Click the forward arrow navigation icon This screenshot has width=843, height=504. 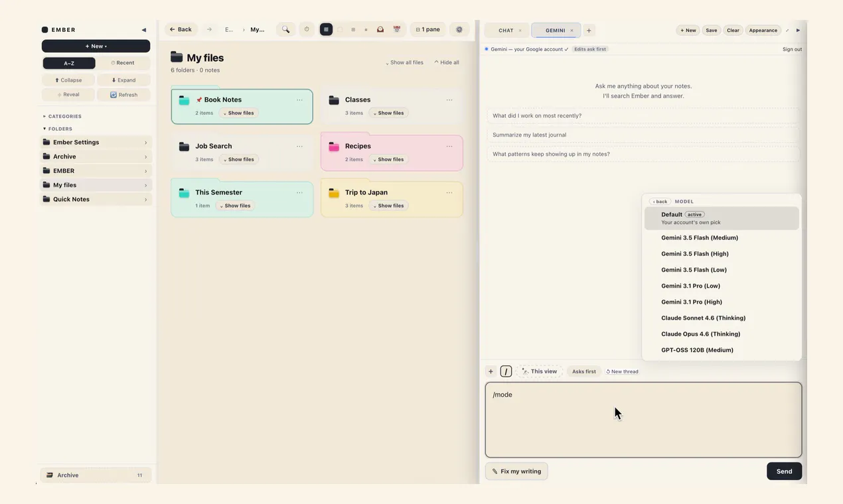coord(210,29)
